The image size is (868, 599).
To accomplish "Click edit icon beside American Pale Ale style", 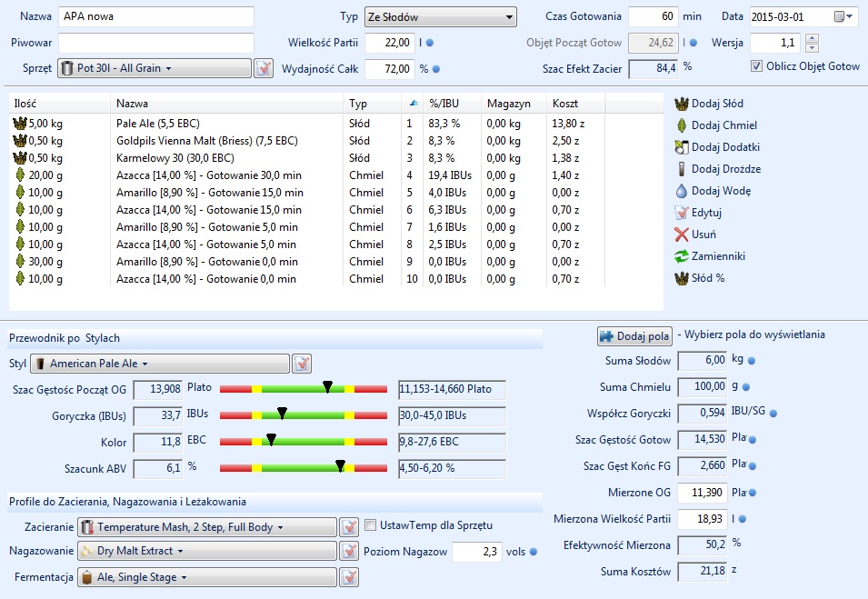I will 302,364.
